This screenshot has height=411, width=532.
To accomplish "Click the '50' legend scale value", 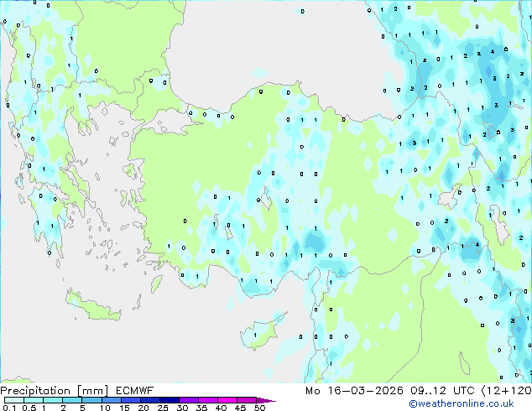I will [259, 408].
